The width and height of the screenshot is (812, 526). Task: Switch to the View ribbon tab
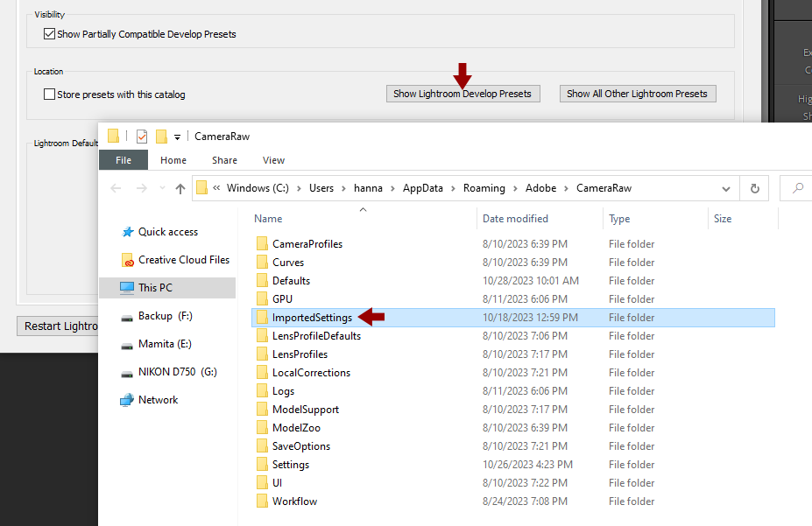(273, 160)
